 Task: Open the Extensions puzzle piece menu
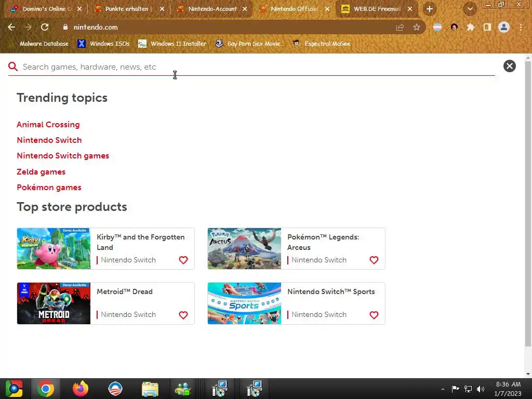click(471, 27)
